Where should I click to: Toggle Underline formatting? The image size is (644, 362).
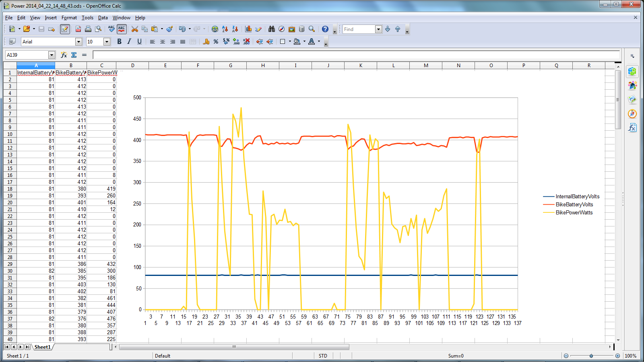click(139, 41)
